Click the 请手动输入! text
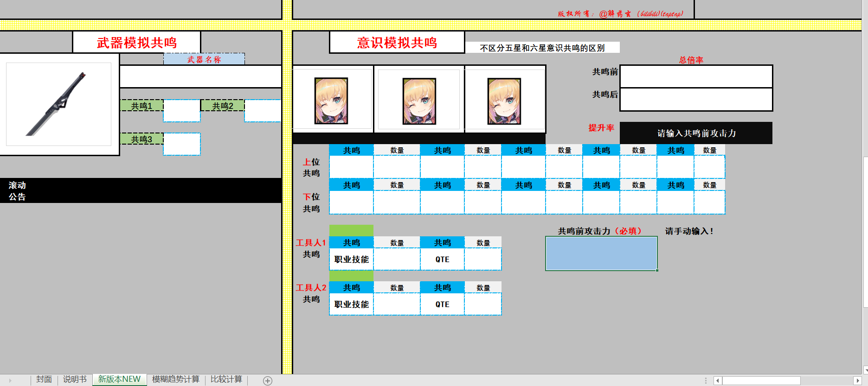Screen dimensions: 868x386 pyautogui.click(x=689, y=231)
